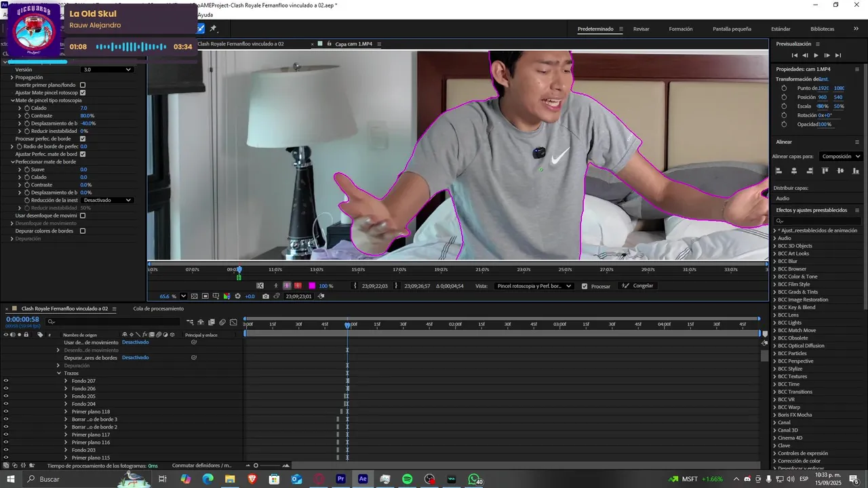Click the Opacidad stopwatch icon
Image resolution: width=868 pixels, height=488 pixels.
[785, 124]
